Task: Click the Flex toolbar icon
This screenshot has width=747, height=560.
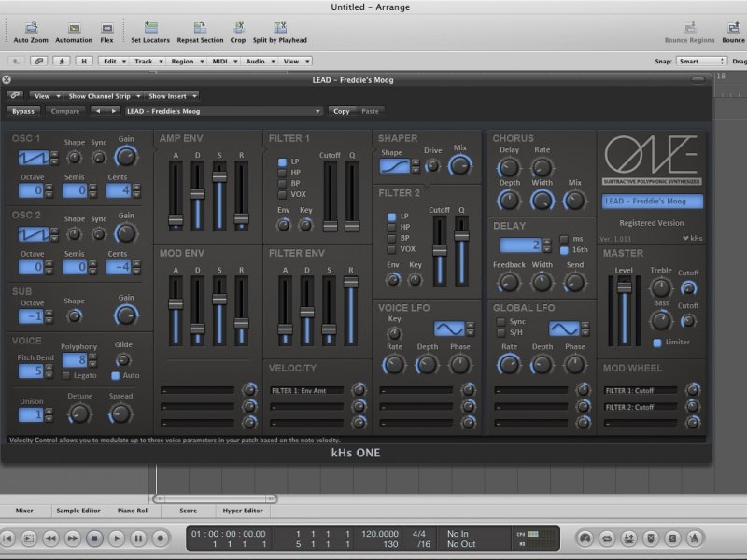Action: tap(107, 28)
